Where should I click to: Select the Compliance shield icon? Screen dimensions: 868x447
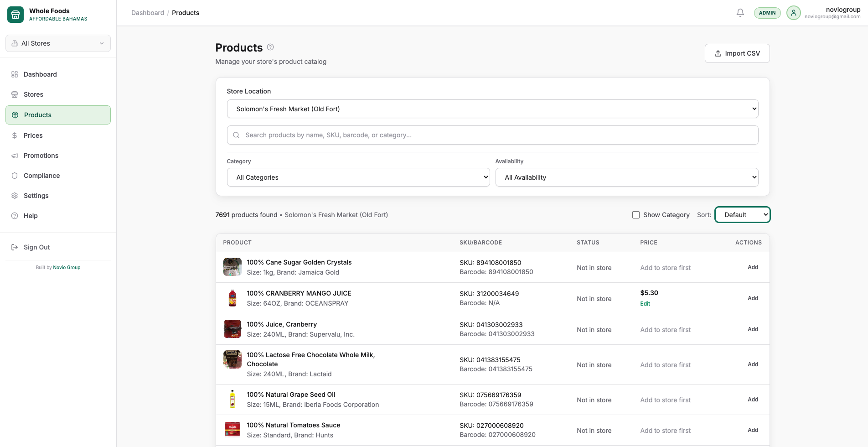(15, 176)
